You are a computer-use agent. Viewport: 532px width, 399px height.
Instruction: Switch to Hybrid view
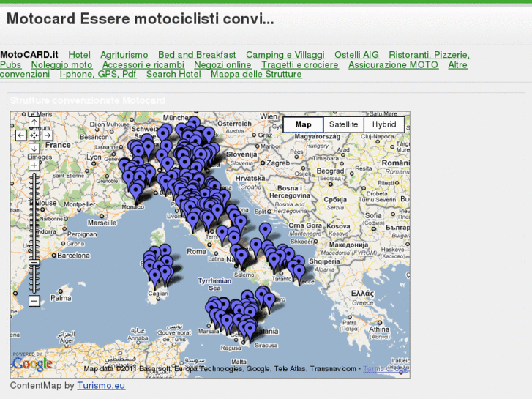pos(384,124)
